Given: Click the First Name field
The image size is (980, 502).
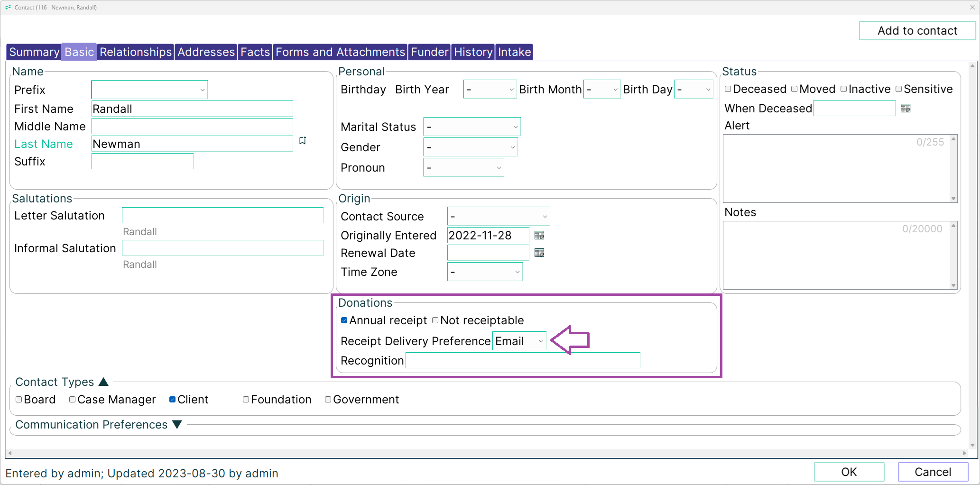Looking at the screenshot, I should [x=192, y=109].
